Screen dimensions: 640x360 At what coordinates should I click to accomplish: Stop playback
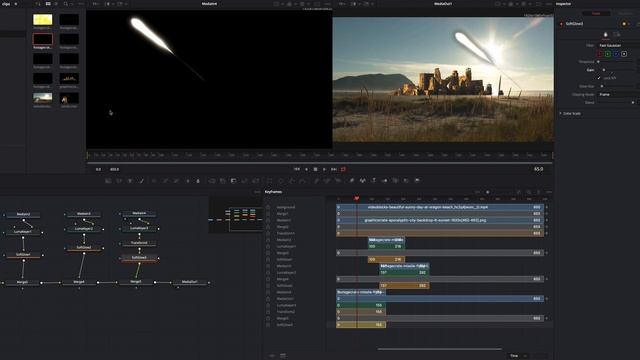316,169
